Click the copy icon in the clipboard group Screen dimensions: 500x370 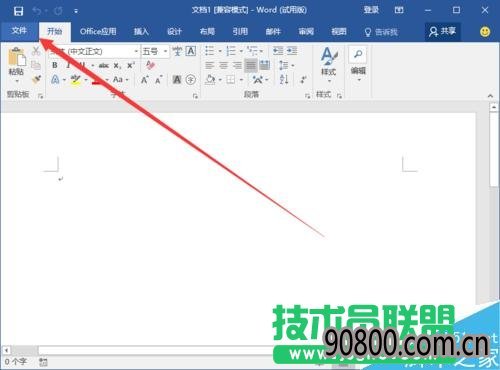tap(36, 65)
